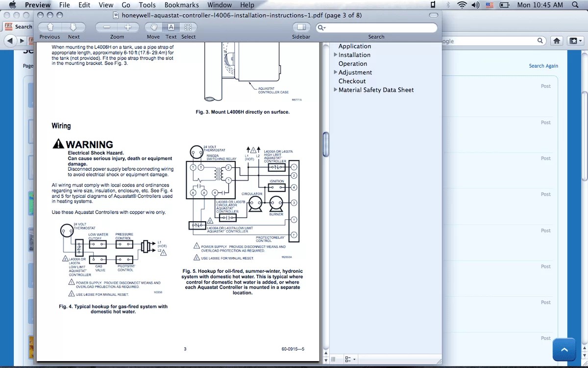The height and width of the screenshot is (368, 588).
Task: Click the Wi-Fi status icon
Action: (462, 5)
